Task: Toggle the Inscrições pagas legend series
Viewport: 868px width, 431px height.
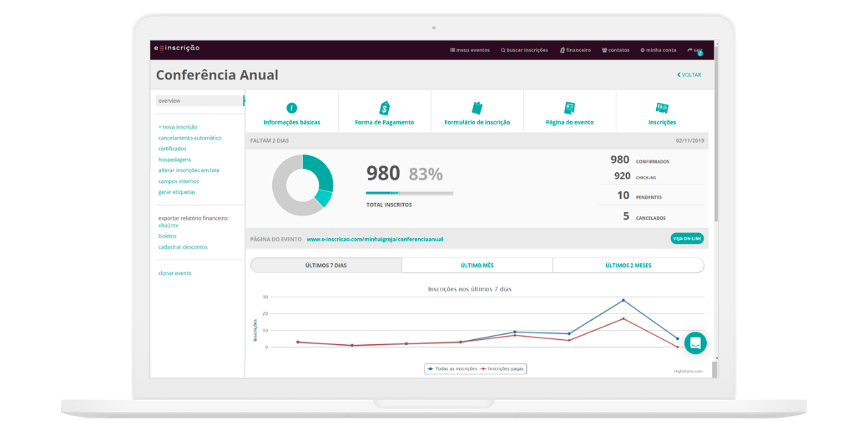Action: click(x=502, y=368)
